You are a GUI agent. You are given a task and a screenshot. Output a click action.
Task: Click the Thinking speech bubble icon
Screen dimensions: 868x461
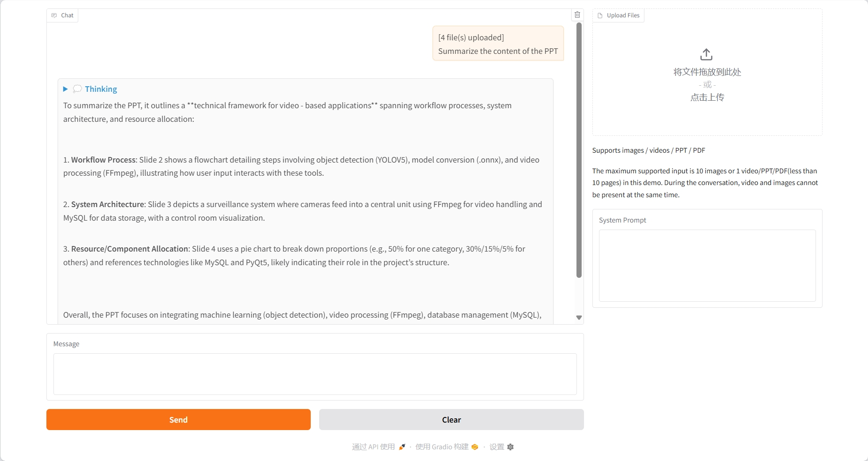78,89
